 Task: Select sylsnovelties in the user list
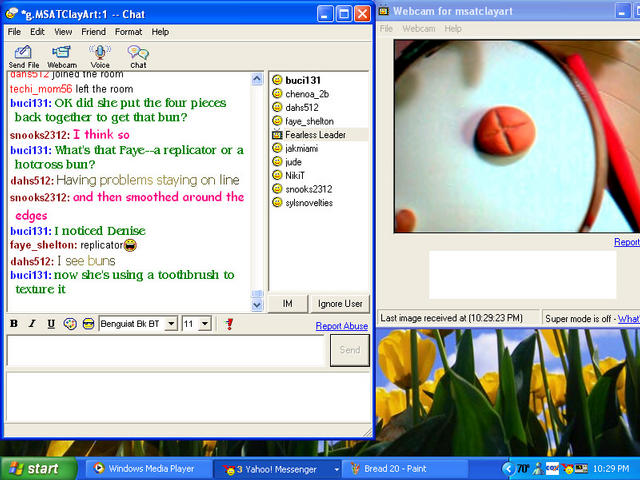tap(309, 202)
